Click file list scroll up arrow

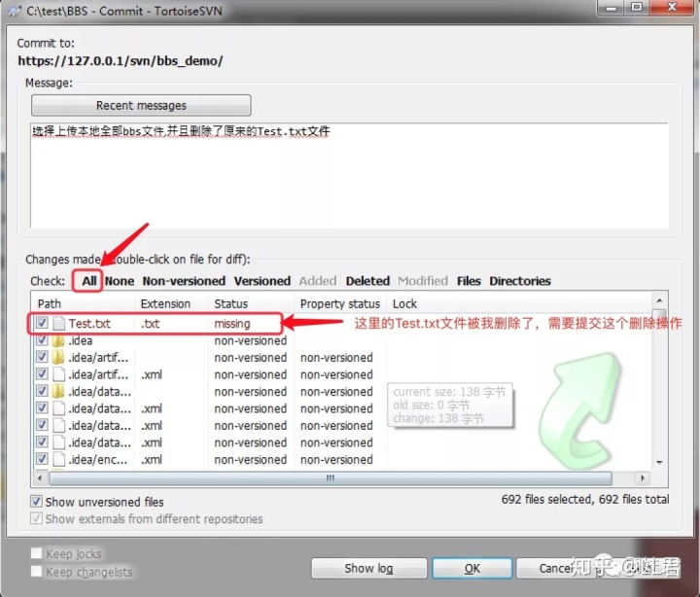659,300
